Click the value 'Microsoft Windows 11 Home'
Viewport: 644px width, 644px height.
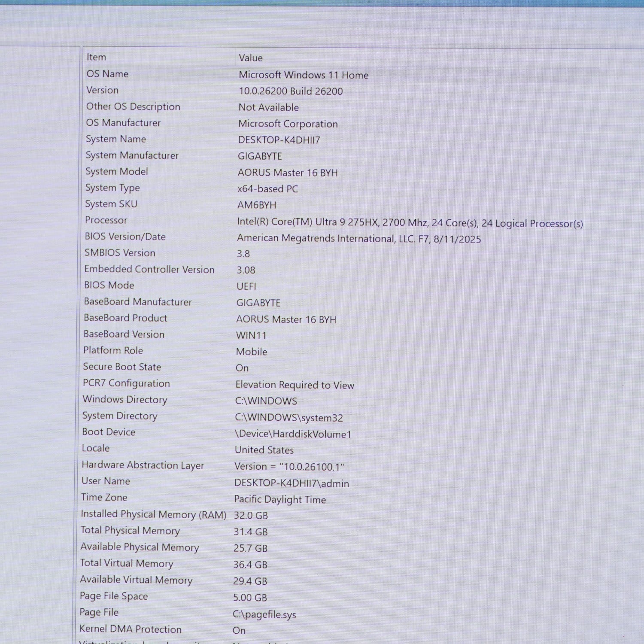point(304,75)
